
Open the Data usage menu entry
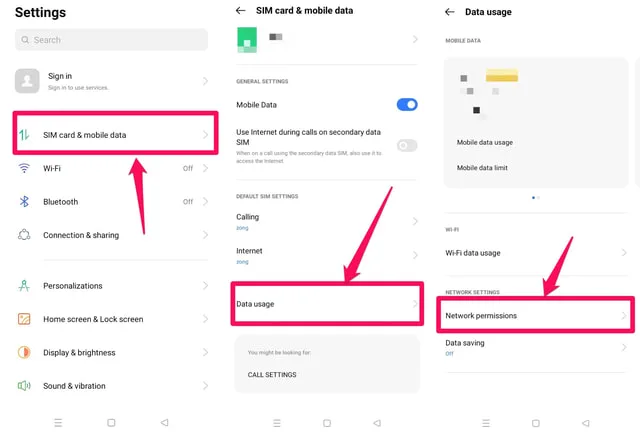327,304
